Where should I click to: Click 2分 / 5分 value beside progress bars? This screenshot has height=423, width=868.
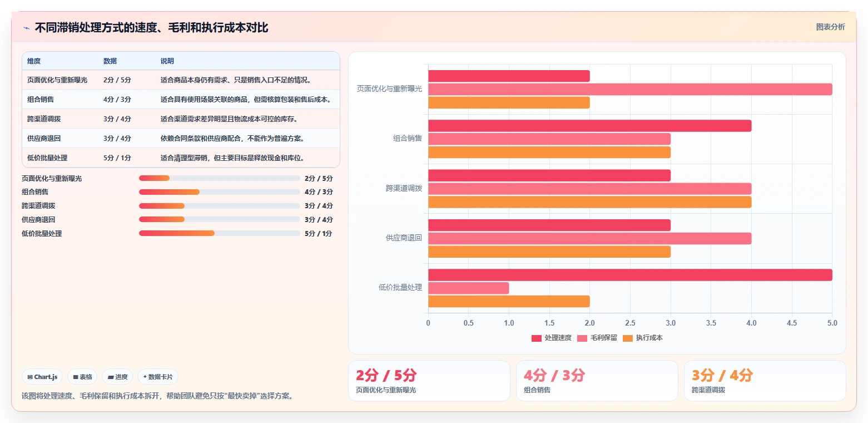(319, 179)
